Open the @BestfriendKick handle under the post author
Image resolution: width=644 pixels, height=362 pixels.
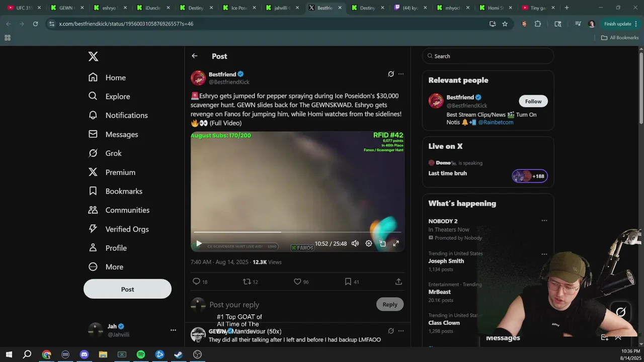[x=229, y=82]
